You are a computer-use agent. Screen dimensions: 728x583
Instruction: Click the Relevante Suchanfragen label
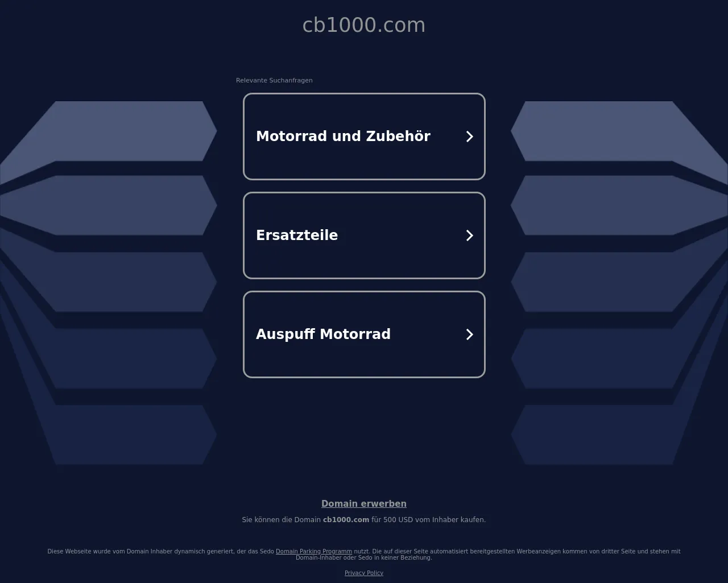tap(274, 80)
